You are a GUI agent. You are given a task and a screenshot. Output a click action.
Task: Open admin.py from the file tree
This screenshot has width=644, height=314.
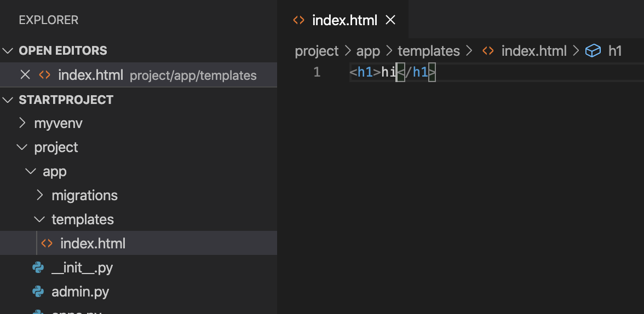click(80, 292)
